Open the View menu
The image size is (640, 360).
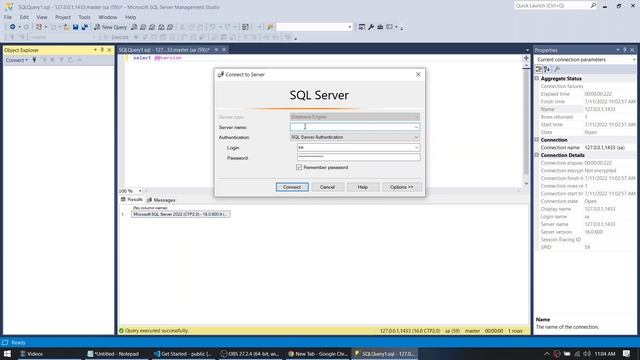[42, 17]
